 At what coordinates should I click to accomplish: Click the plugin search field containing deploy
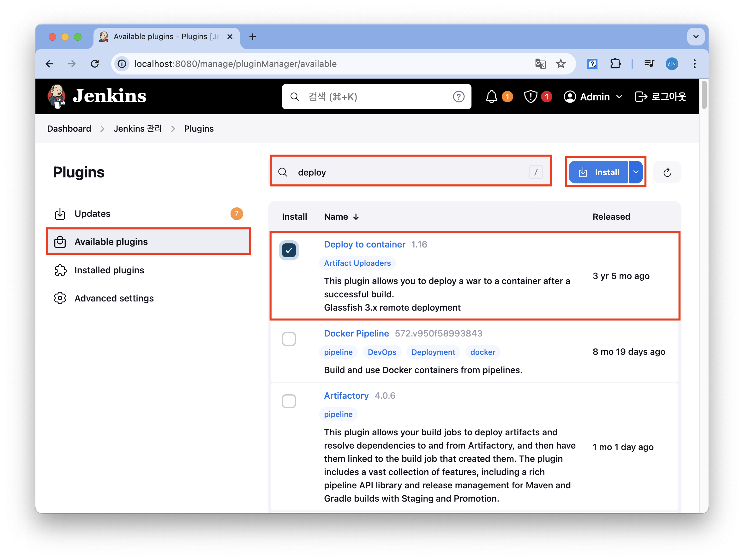tap(410, 172)
